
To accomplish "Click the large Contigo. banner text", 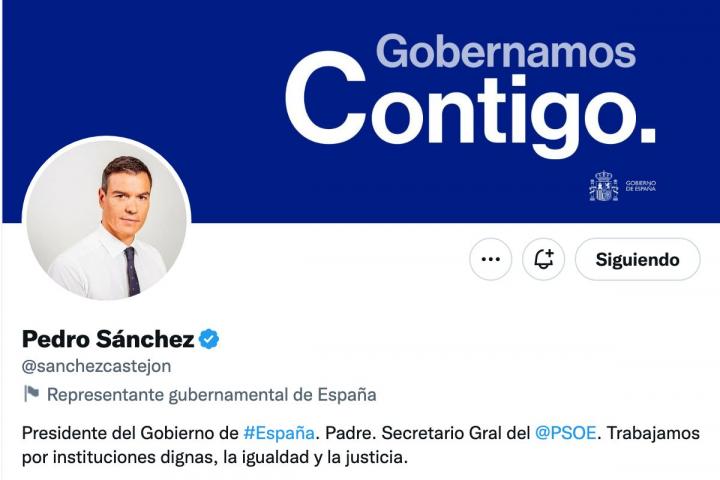I will coord(470,108).
